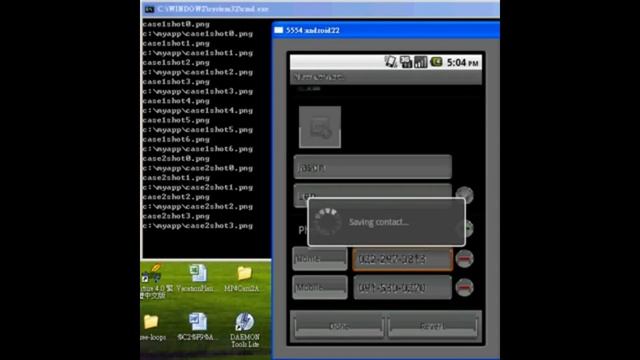640x360 pixels.
Task: Click the 5554:android22 emulator title bar
Action: [386, 30]
